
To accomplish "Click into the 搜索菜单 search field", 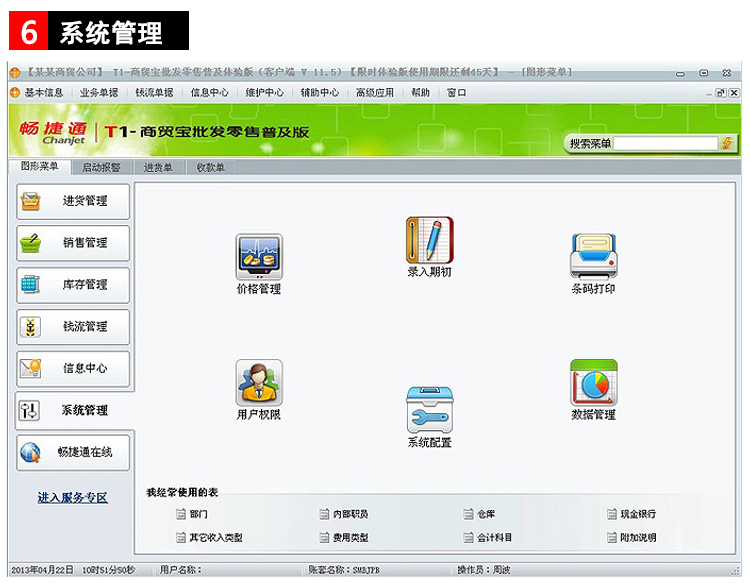I will (x=665, y=143).
